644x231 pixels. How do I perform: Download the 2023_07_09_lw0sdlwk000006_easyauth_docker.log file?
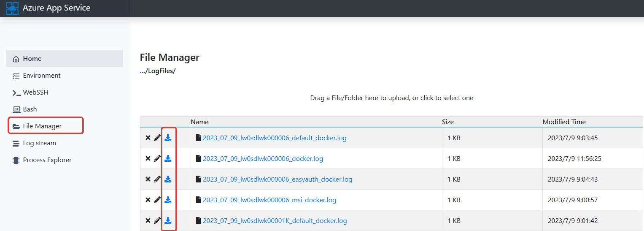click(x=168, y=179)
